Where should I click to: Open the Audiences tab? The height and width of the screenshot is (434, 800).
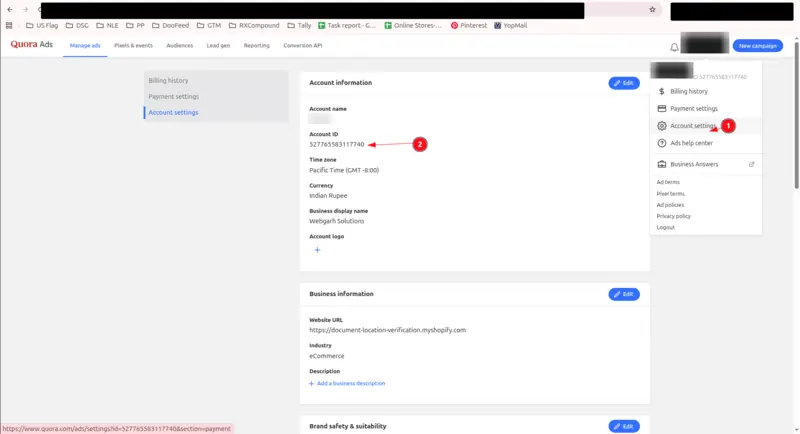click(180, 45)
